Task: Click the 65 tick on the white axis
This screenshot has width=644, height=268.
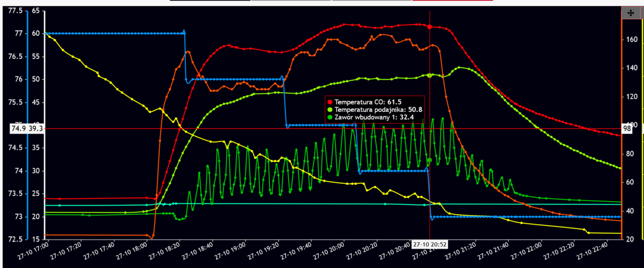Action: (36, 11)
